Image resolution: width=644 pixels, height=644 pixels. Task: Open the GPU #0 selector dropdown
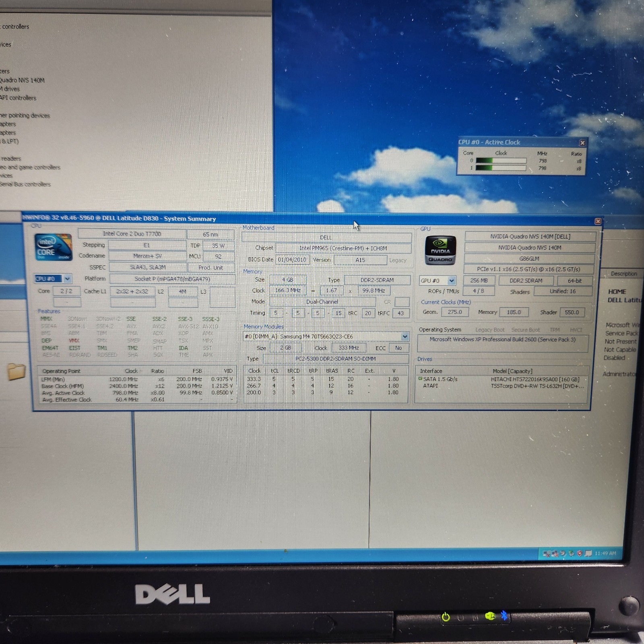tap(452, 281)
